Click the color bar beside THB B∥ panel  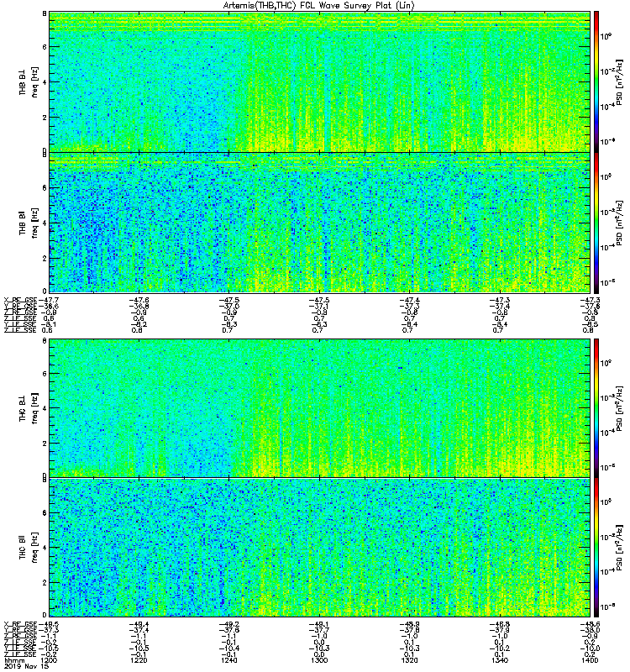coord(596,223)
